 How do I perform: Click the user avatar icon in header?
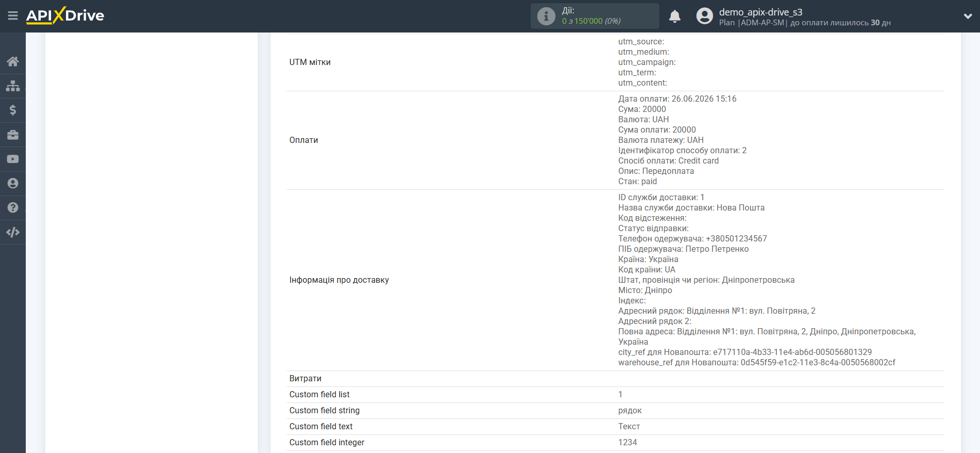coord(704,16)
